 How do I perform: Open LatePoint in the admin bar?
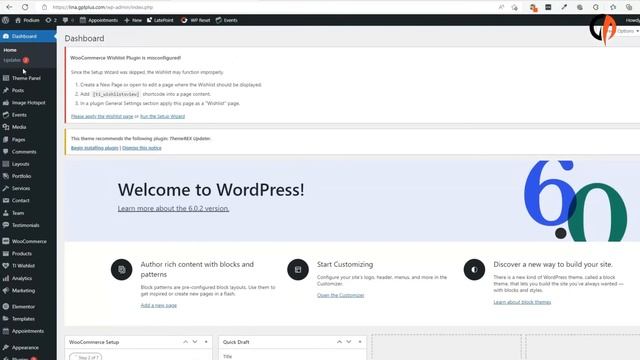[x=160, y=20]
